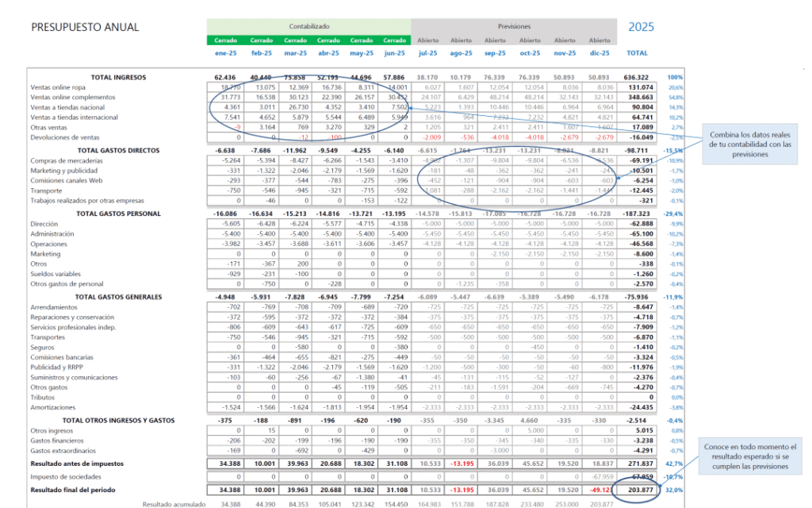Click the 'Conoce en todo momento' callout box
This screenshot has height=508, width=812.
coord(749,456)
